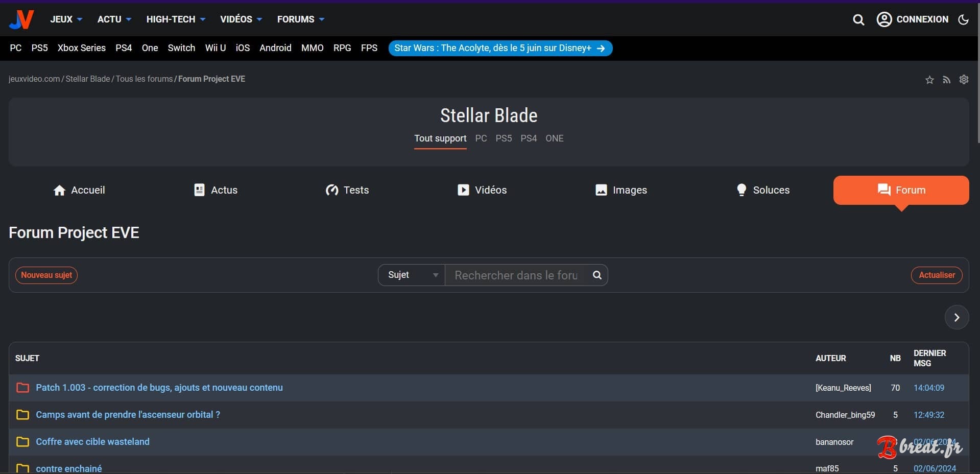Viewport: 980px width, 474px height.
Task: Open the Images section icon
Action: point(601,189)
